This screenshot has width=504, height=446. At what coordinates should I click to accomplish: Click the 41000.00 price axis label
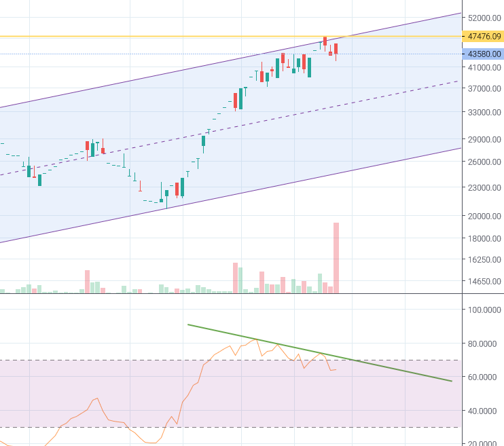click(484, 67)
